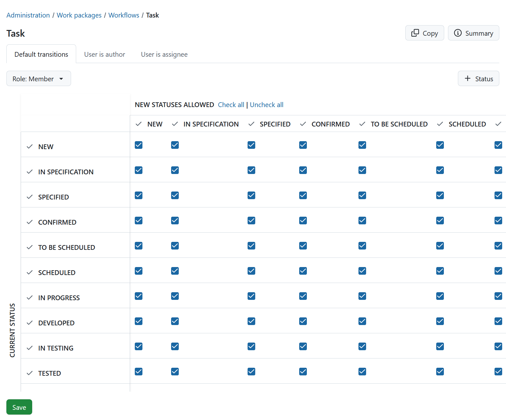Viewport: 506px width, 420px height.
Task: Toggle whole row via IN SPECIFICATION row checkmark
Action: pos(30,172)
